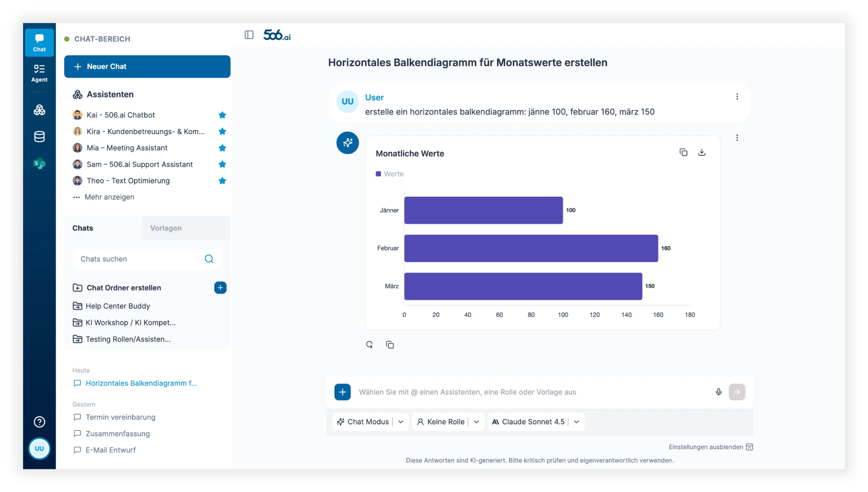Open the assistants icon in the left rail

pyautogui.click(x=39, y=110)
